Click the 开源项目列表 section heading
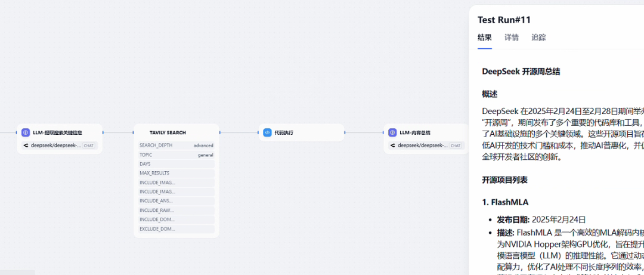The height and width of the screenshot is (275, 644). tap(505, 180)
